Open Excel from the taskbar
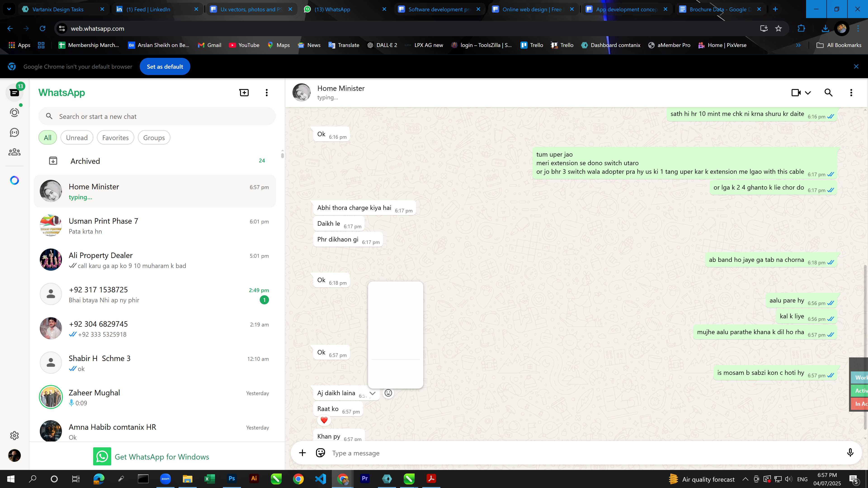This screenshot has width=868, height=488. pos(210,479)
